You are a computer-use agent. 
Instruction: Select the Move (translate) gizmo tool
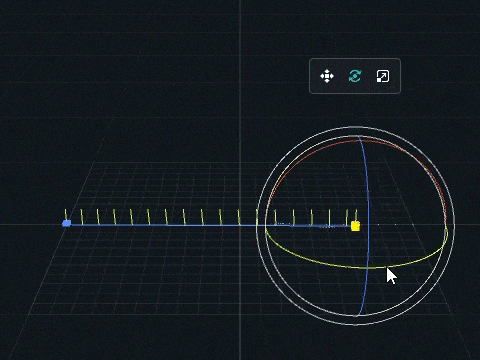(327, 76)
